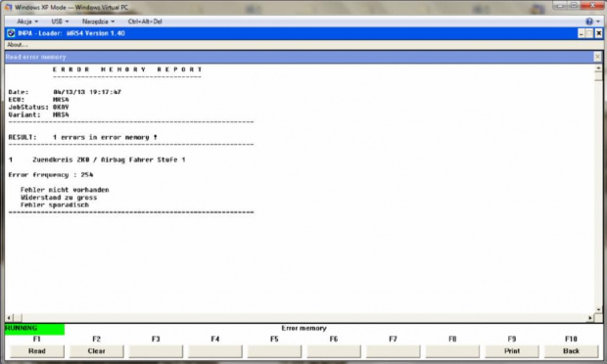Expand the USB dropdown menu
The image size is (607, 364).
point(60,22)
